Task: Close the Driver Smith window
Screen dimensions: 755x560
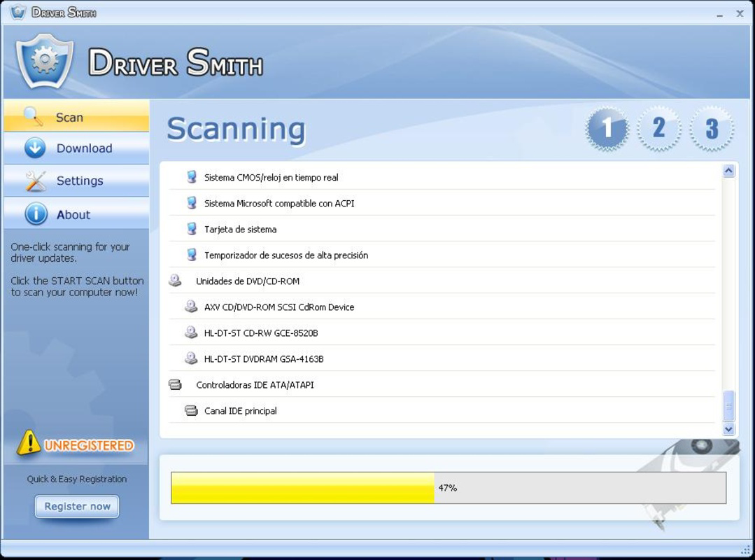Action: point(740,13)
